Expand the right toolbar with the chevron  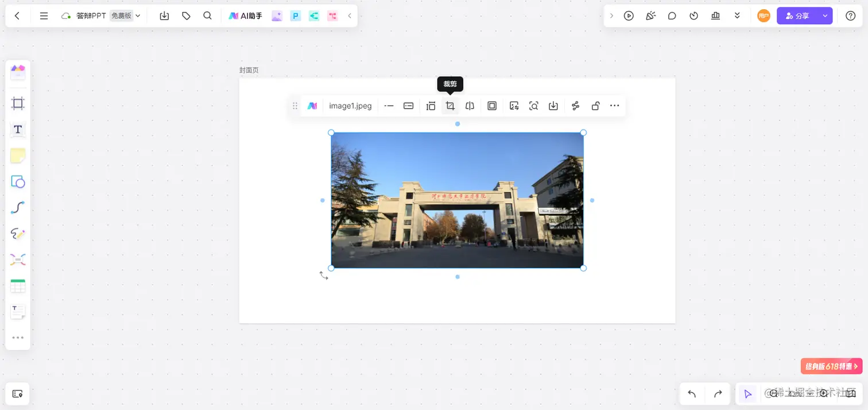coord(611,16)
